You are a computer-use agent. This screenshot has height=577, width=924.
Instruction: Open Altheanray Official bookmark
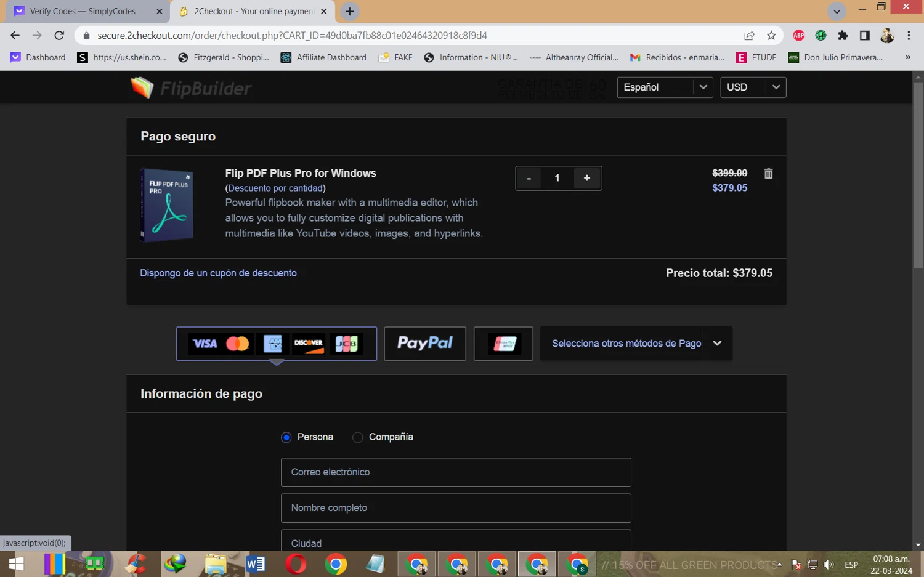tap(574, 57)
